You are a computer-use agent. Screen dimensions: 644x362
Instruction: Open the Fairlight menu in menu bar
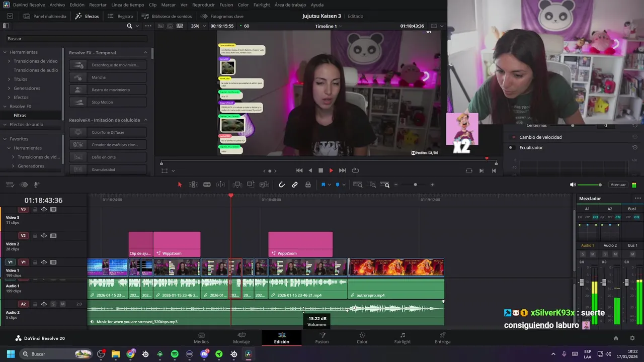click(x=262, y=5)
